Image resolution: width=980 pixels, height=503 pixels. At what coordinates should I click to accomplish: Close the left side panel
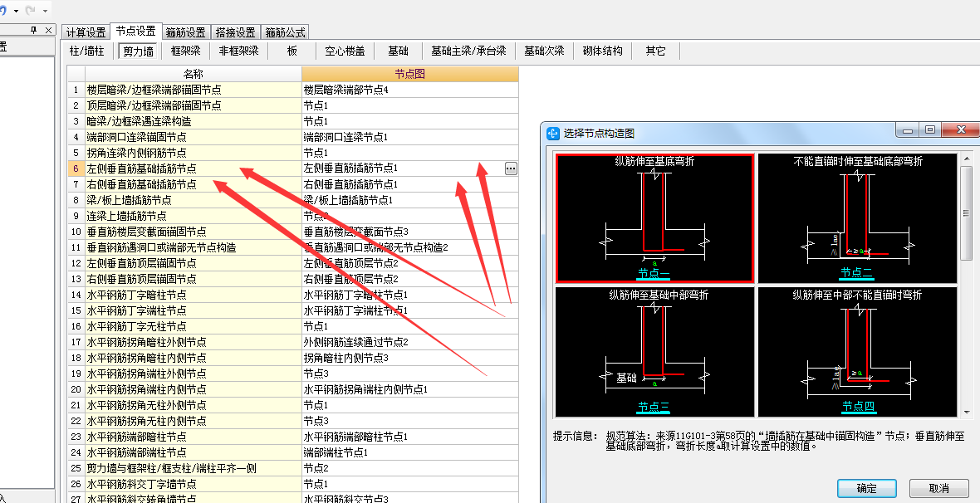click(48, 30)
